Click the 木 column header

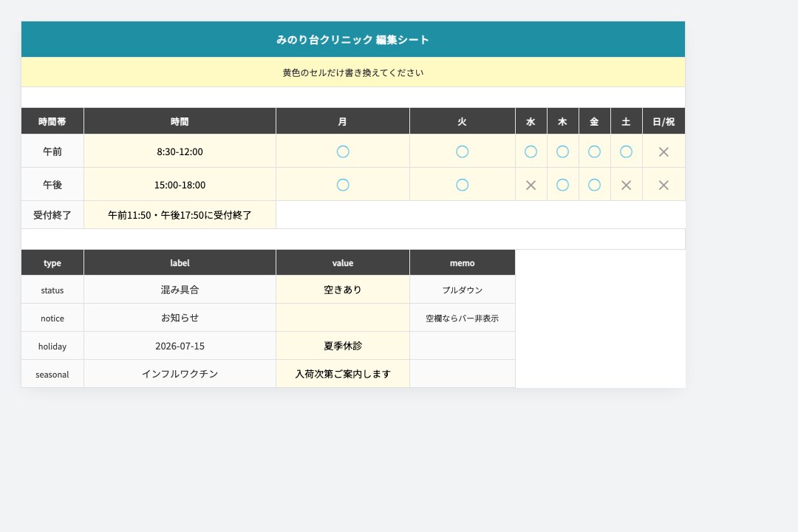tap(562, 121)
